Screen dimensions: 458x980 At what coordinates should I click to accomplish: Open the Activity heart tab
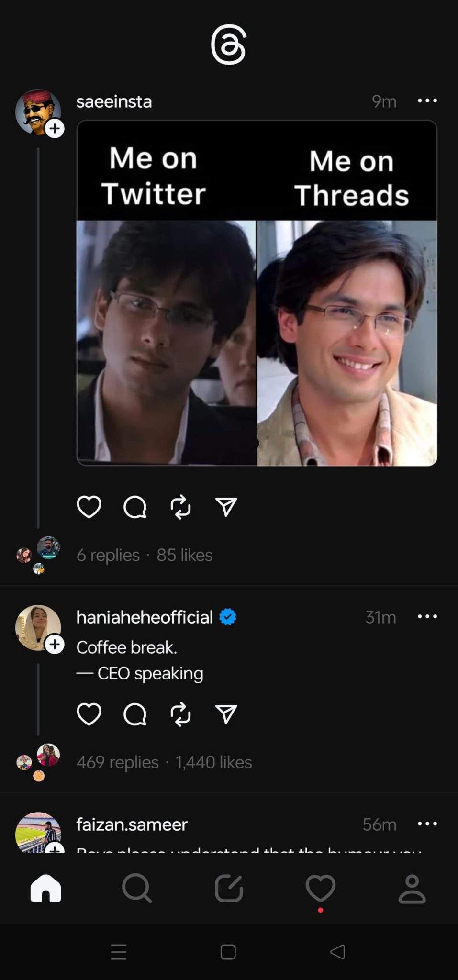(320, 889)
